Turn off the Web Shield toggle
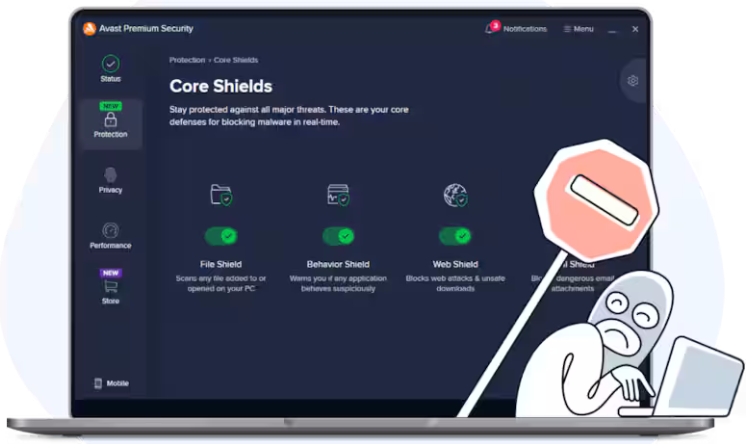This screenshot has height=444, width=750. [x=455, y=236]
